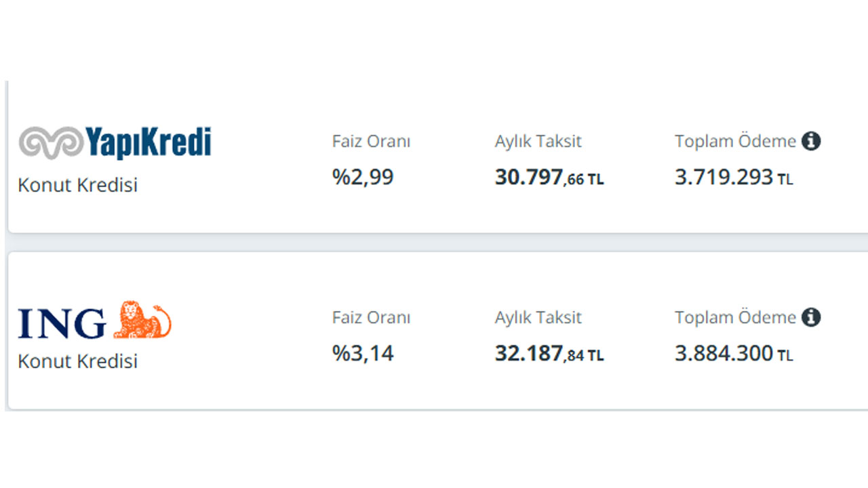The image size is (868, 488).
Task: Open info icon next to YapıKredi Toplam Ödeme
Action: pos(811,141)
